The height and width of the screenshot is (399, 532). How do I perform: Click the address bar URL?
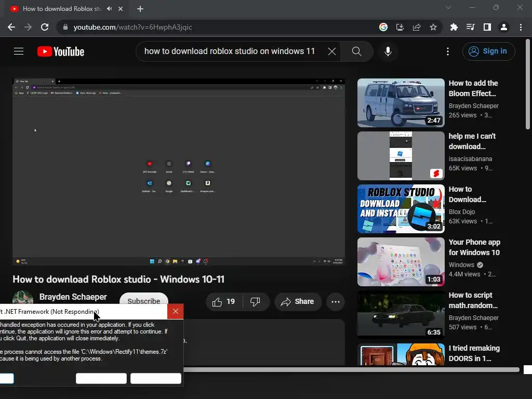coord(132,27)
